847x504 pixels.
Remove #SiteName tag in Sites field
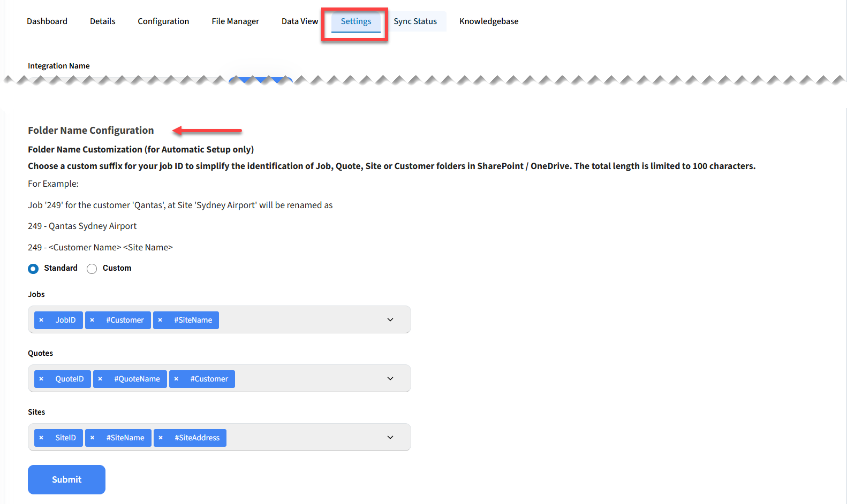[93, 438]
